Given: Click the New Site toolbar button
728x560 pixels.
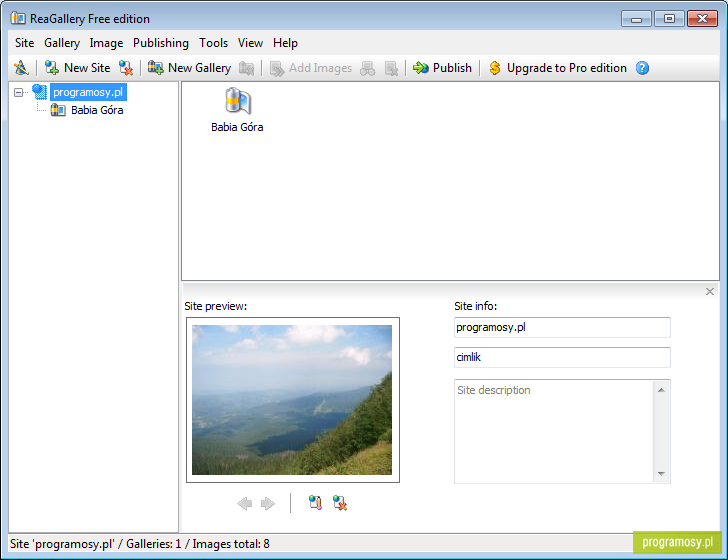Looking at the screenshot, I should 78,68.
